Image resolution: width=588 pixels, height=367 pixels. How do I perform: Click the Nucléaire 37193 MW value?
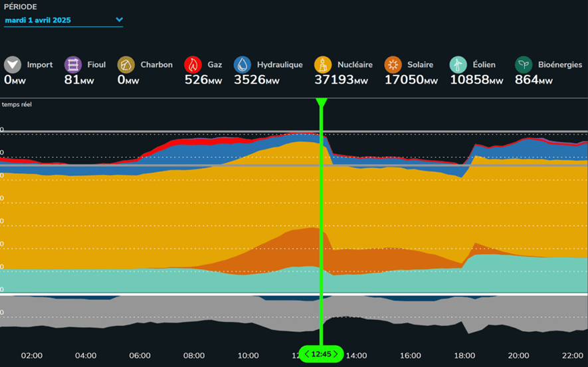pyautogui.click(x=341, y=80)
